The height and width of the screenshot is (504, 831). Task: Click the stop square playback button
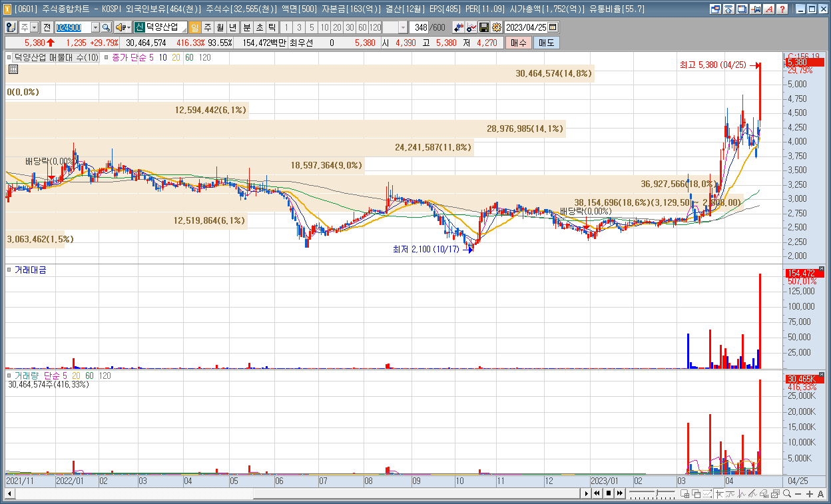[x=609, y=493]
